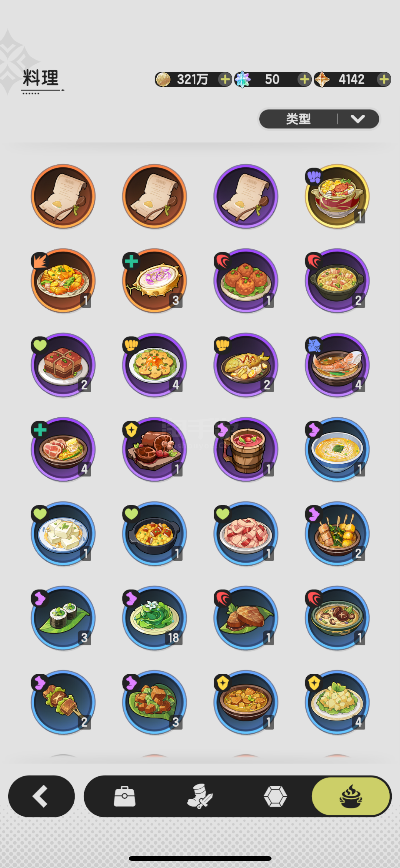Select the wooden mug drink item
This screenshot has width=400, height=868.
click(x=246, y=449)
